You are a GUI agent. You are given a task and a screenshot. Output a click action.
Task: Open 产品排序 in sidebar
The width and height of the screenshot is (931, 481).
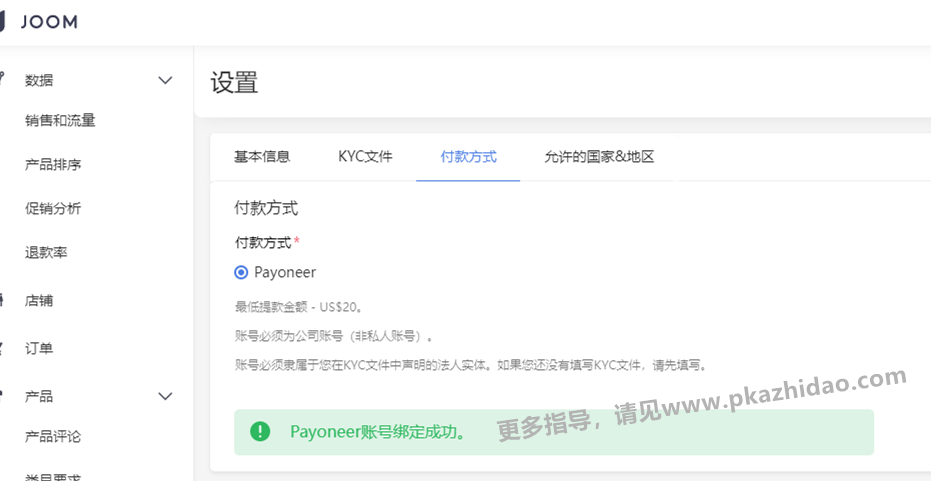tap(53, 164)
